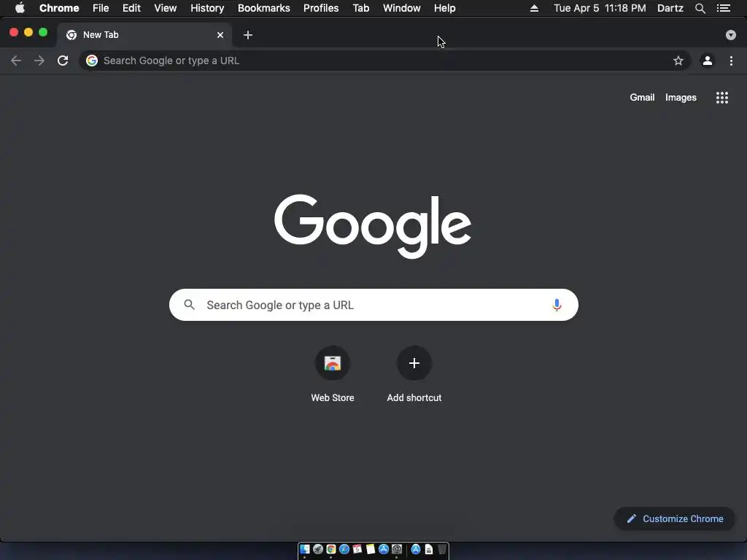The width and height of the screenshot is (747, 560).
Task: Open the History menu
Action: pos(207,8)
